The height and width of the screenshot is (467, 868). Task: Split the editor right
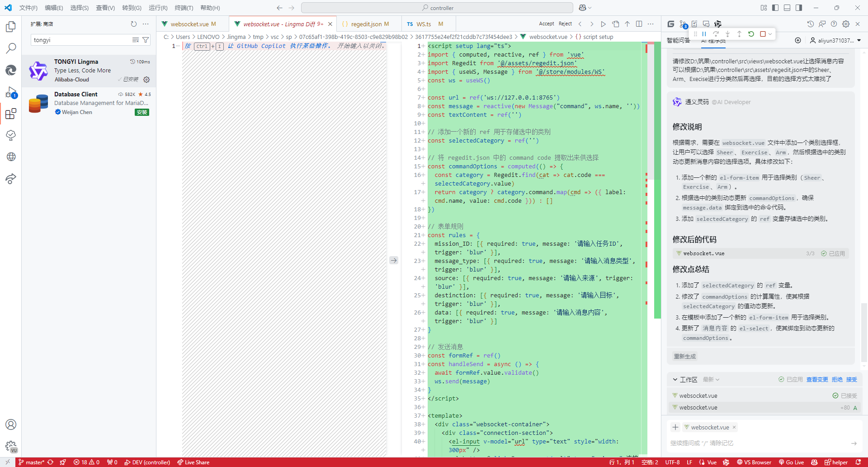point(639,24)
